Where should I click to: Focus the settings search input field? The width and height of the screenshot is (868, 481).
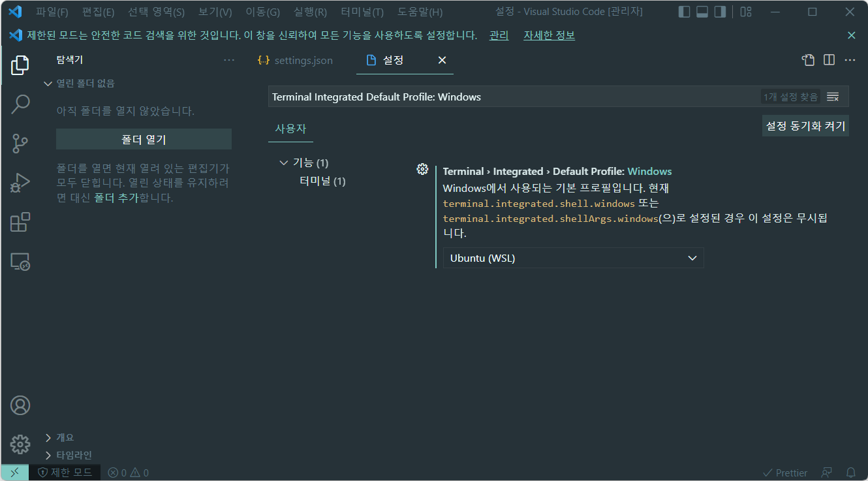(x=512, y=97)
